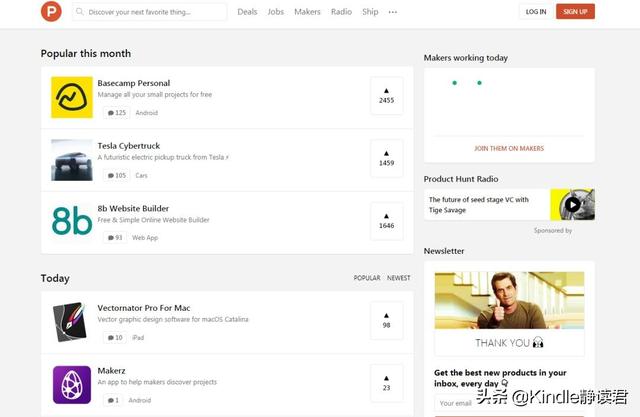Click the Product Hunt logo icon
Image resolution: width=640 pixels, height=417 pixels.
tap(51, 12)
